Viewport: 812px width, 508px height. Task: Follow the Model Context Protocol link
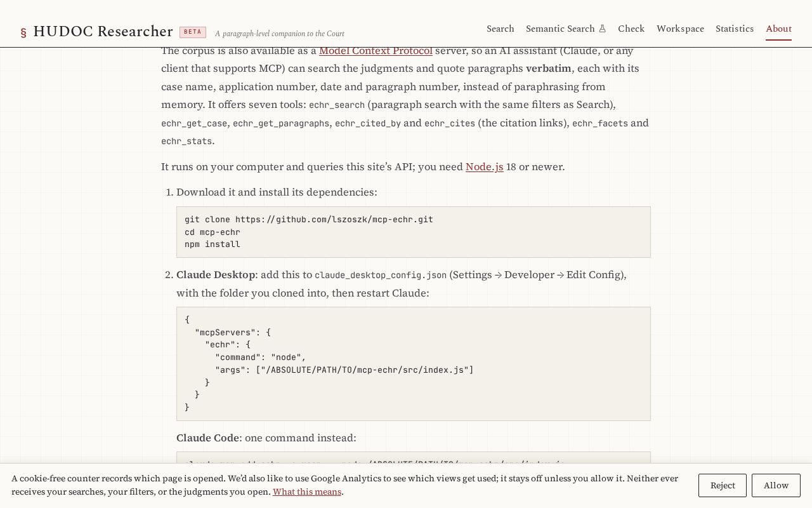(x=376, y=51)
